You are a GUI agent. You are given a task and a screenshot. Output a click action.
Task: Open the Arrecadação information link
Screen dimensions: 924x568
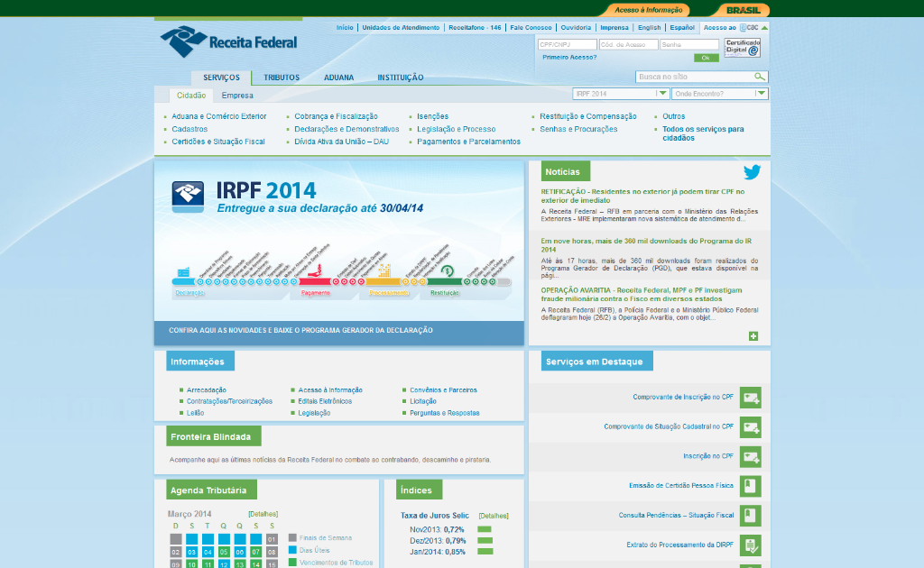[207, 390]
